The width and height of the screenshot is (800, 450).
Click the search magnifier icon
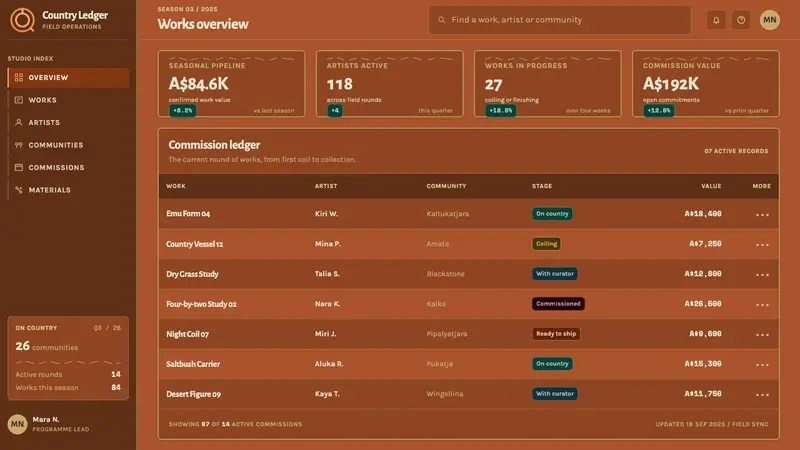point(441,20)
